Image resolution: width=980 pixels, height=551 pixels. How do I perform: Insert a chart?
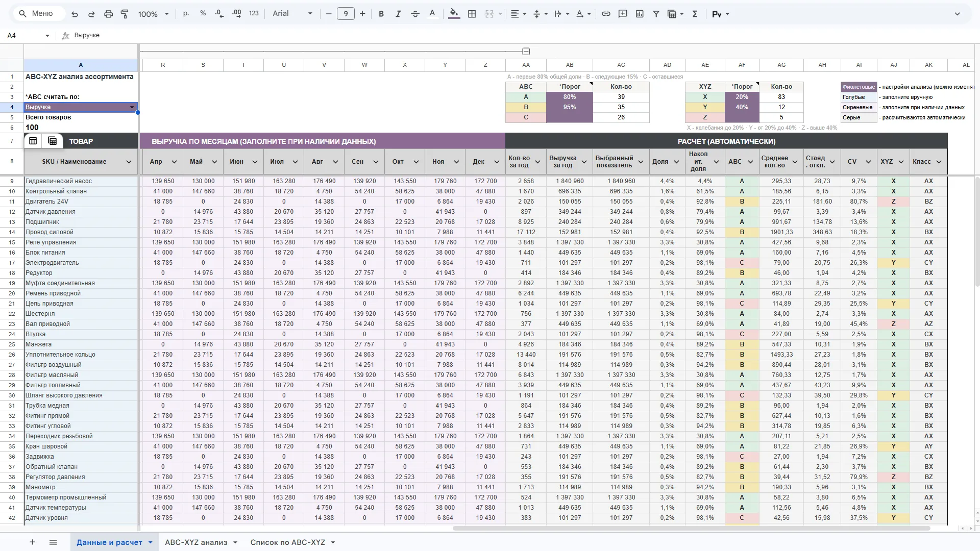640,14
